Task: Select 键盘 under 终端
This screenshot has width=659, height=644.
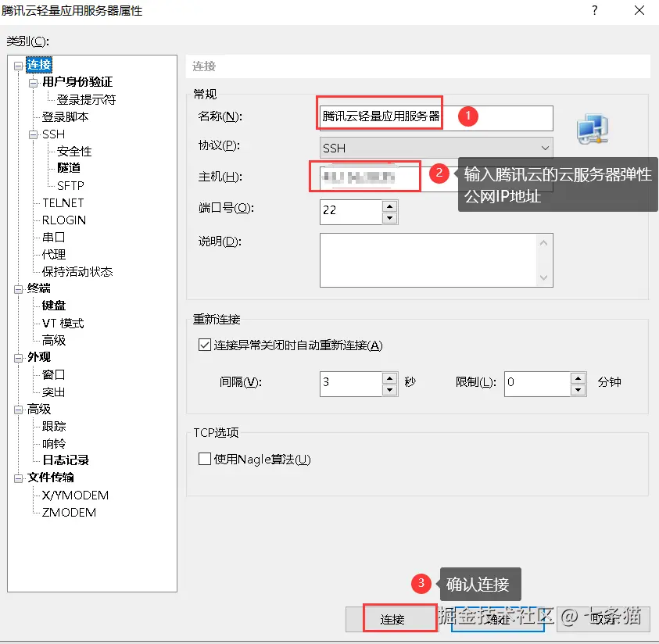Action: click(54, 306)
